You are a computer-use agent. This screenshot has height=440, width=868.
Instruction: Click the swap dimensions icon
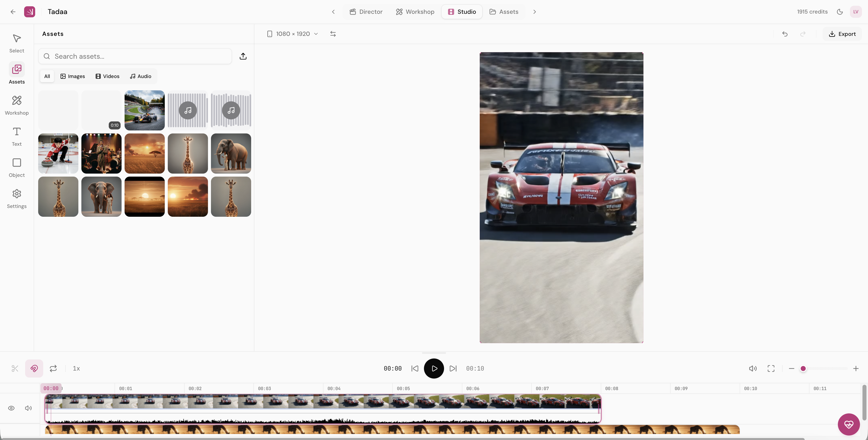333,34
